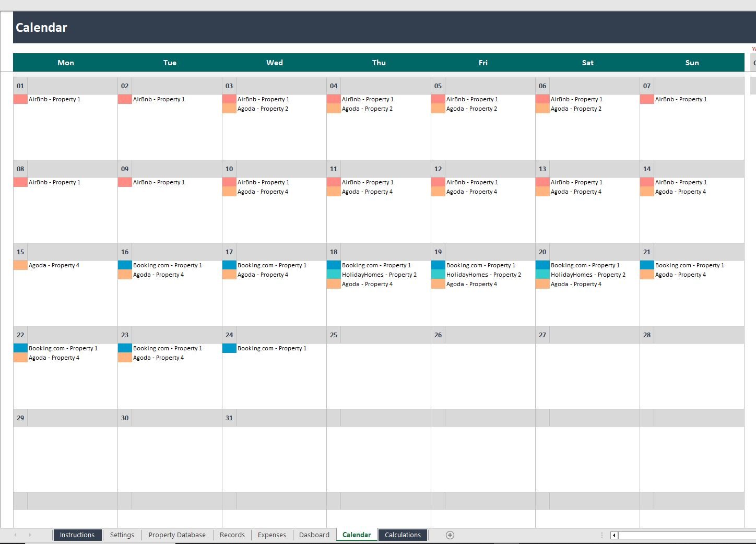This screenshot has width=756, height=544.
Task: Click the sheet tabs scroll-left arrow
Action: 15,535
